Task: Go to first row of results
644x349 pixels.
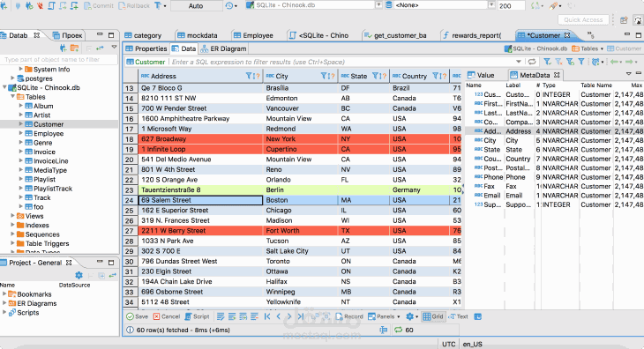Action: pyautogui.click(x=267, y=316)
